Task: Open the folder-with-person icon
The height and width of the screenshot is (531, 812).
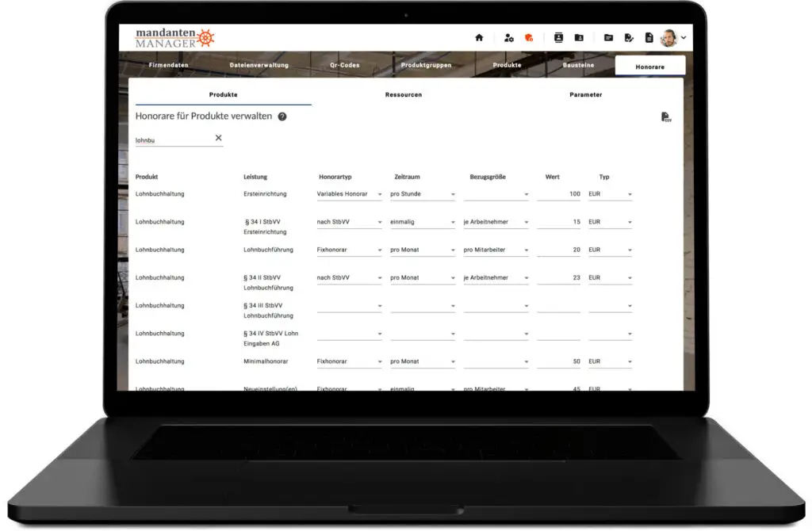Action: click(579, 37)
